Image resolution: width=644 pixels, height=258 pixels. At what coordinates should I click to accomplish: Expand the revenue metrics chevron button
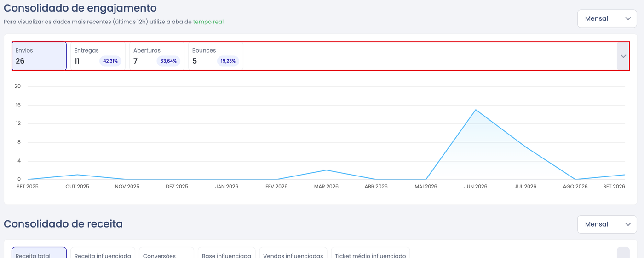pos(623,253)
